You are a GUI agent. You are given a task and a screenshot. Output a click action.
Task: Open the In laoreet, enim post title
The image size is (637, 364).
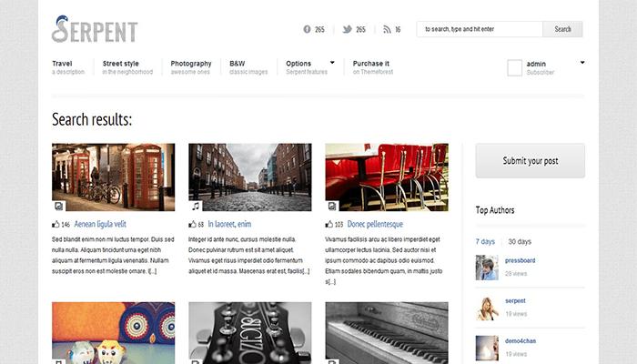coord(229,224)
